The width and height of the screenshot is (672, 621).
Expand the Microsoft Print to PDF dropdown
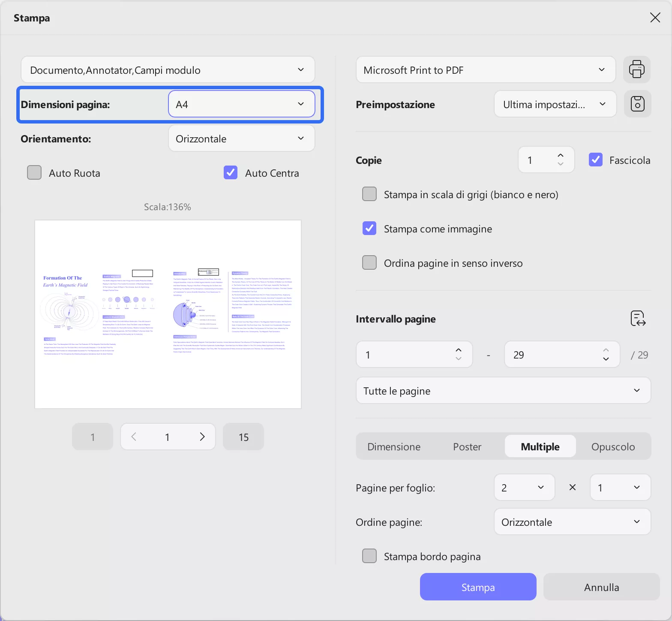486,70
